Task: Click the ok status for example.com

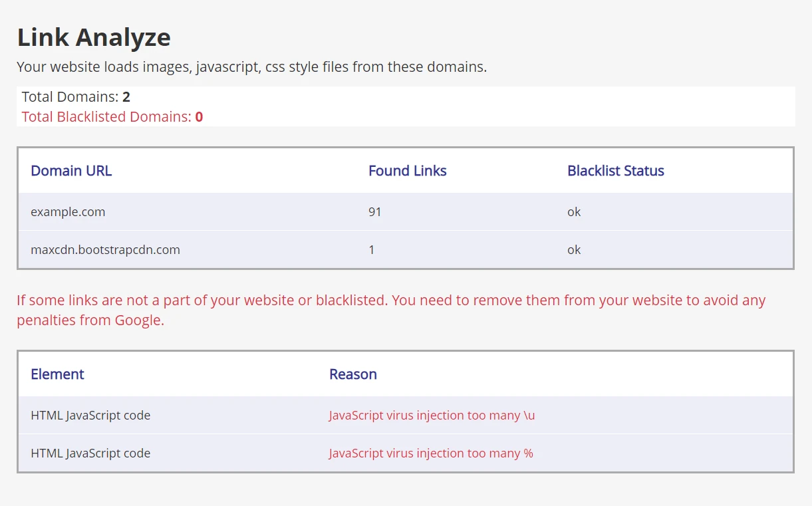Action: [574, 212]
